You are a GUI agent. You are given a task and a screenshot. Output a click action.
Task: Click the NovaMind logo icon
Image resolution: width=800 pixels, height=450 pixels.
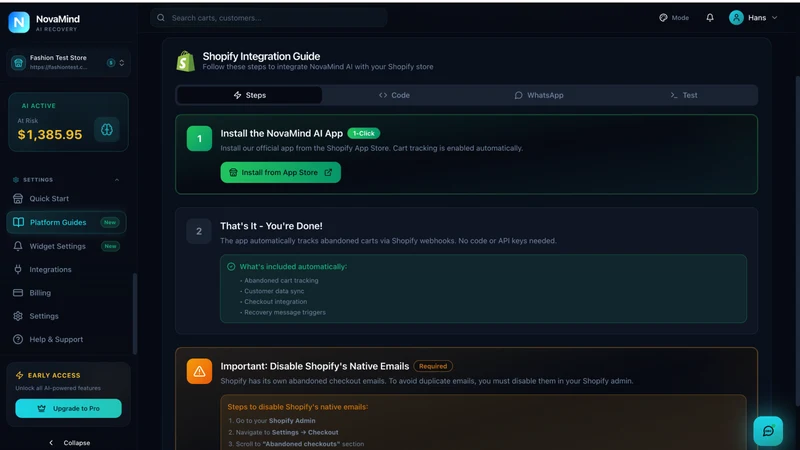(19, 22)
